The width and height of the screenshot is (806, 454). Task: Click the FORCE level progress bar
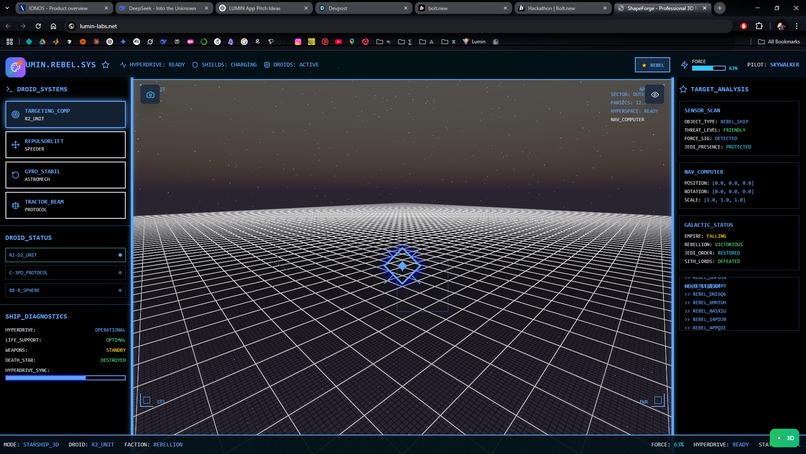click(x=708, y=68)
